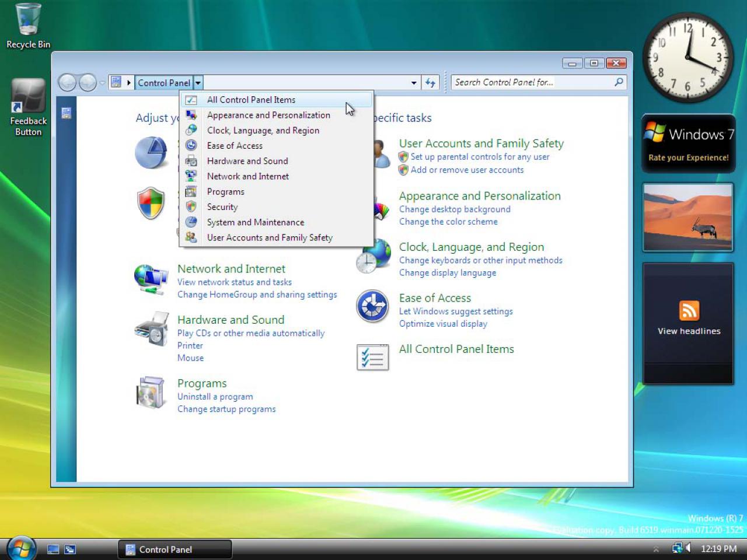The image size is (747, 560).
Task: Click the Forward navigation arrow button
Action: click(x=88, y=83)
